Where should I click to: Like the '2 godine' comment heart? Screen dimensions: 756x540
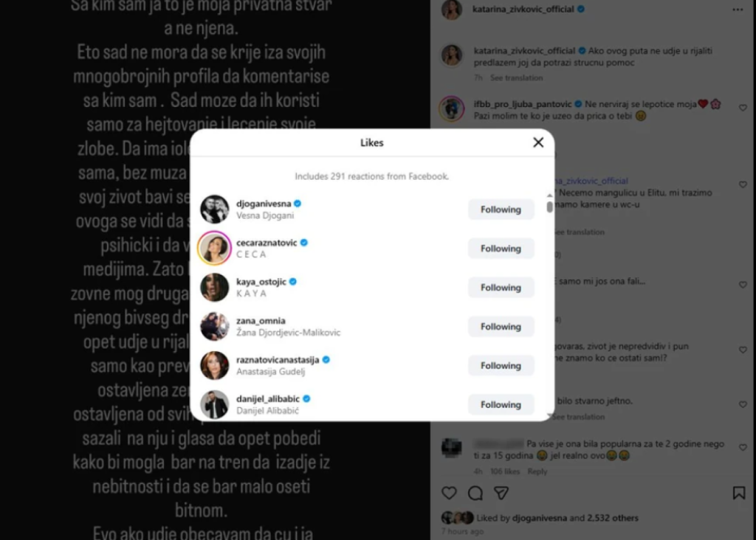(x=743, y=448)
